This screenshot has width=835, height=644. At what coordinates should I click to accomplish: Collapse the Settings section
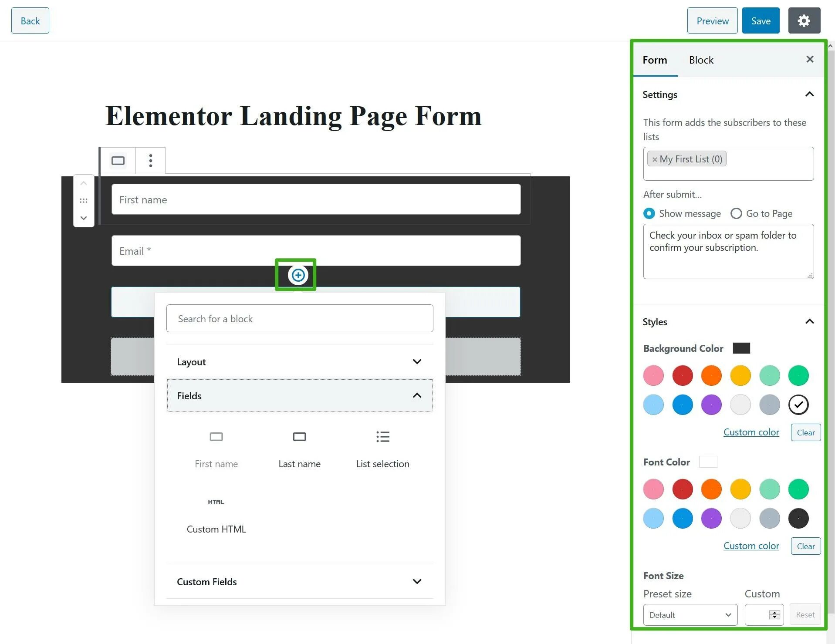pyautogui.click(x=810, y=94)
